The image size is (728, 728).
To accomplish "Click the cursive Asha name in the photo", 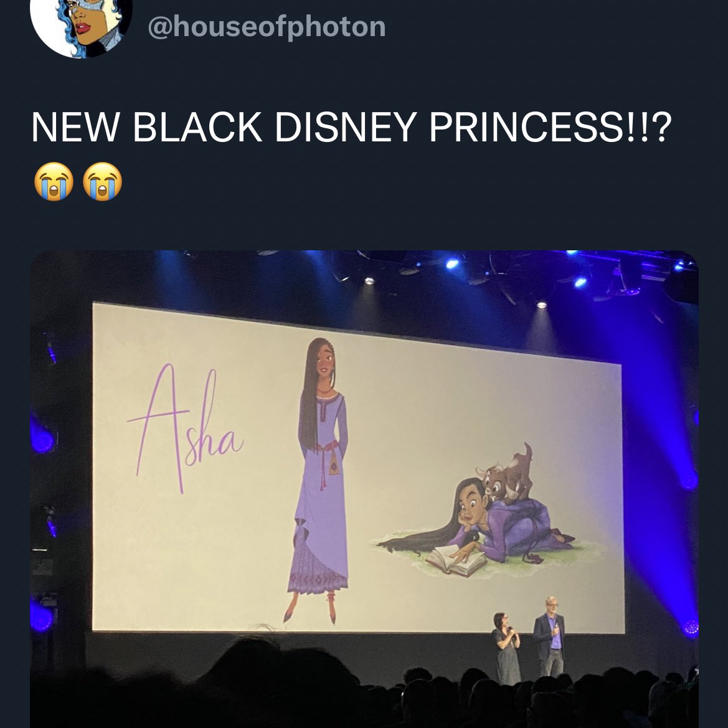I will click(x=185, y=428).
